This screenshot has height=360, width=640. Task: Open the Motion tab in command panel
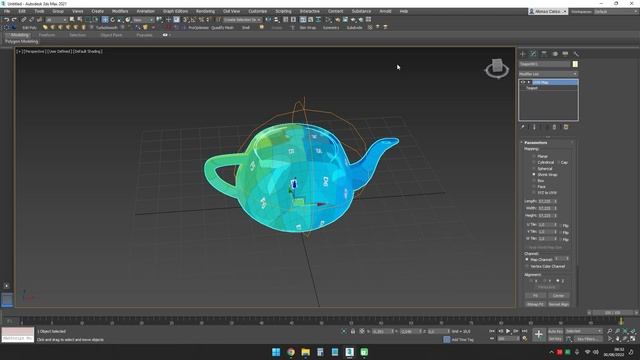[555, 54]
